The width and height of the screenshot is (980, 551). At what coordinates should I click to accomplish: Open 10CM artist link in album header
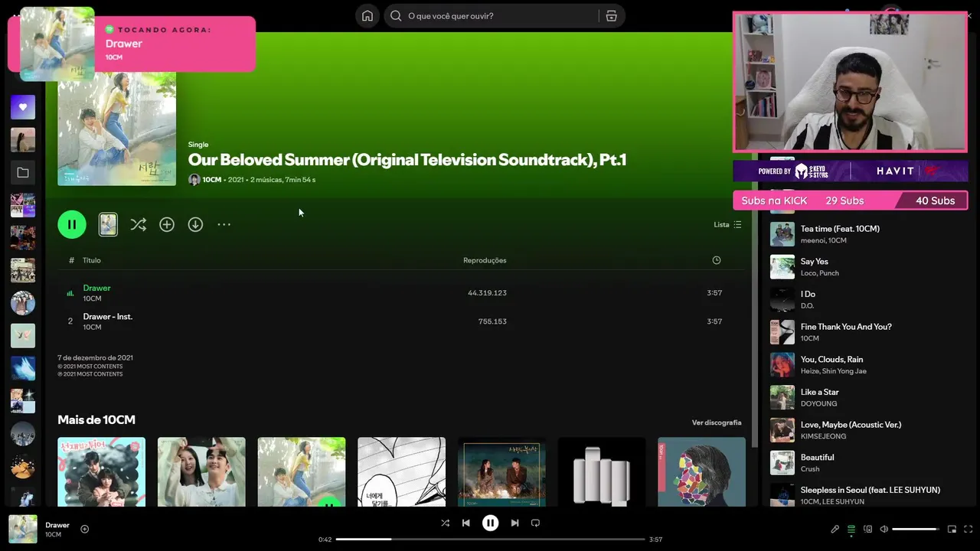(212, 180)
